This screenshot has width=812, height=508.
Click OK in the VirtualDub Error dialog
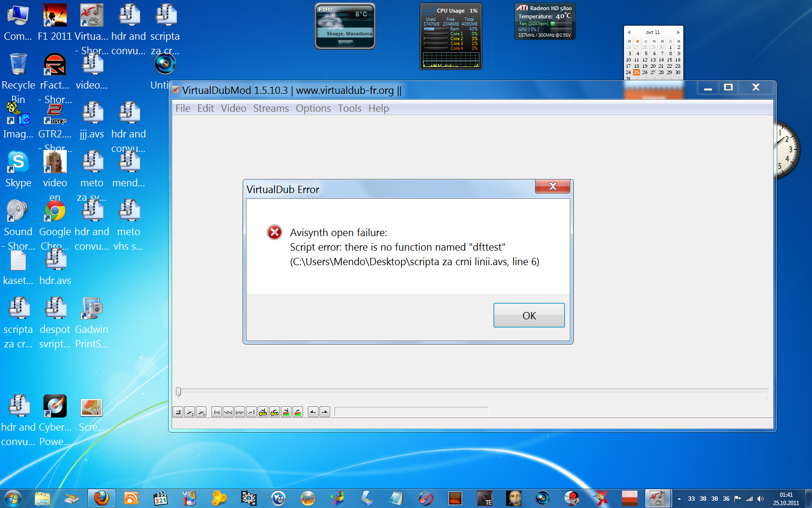[x=529, y=315]
